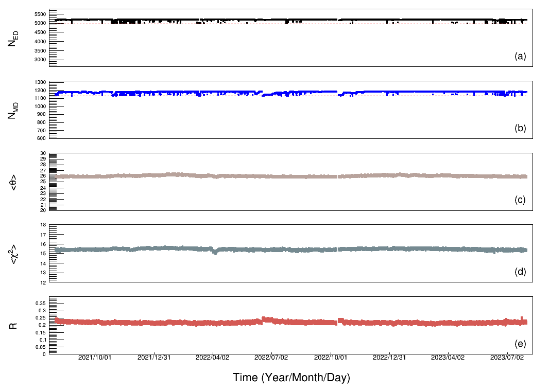Viewport: 549px width, 392px height.
Task: Click tick value 900 on N_MD axis
Action: point(42,114)
